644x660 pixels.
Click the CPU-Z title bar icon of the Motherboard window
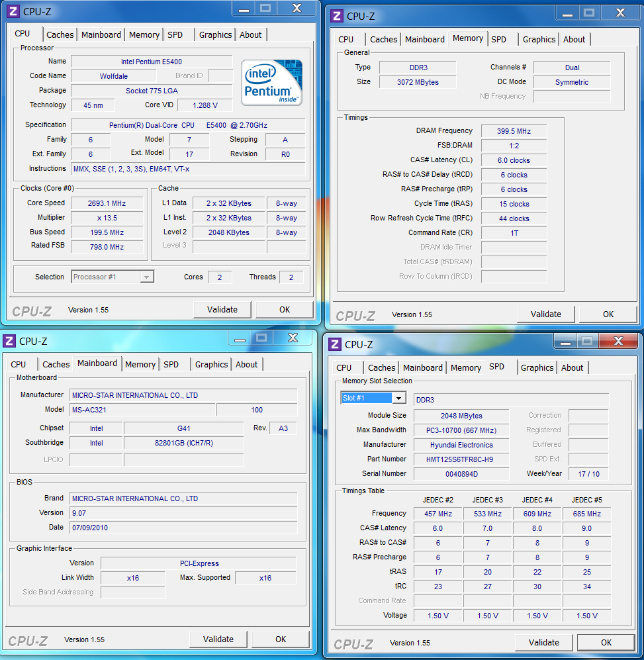9,341
